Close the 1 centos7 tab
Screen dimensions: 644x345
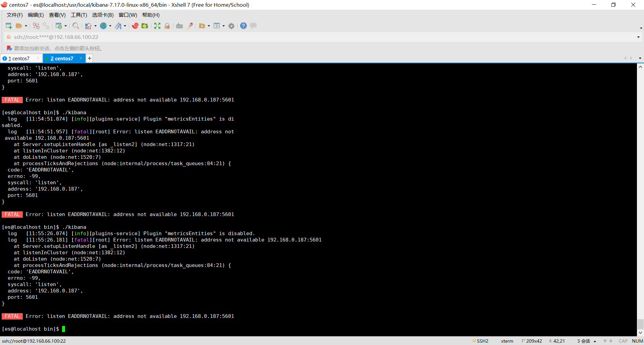[x=38, y=58]
